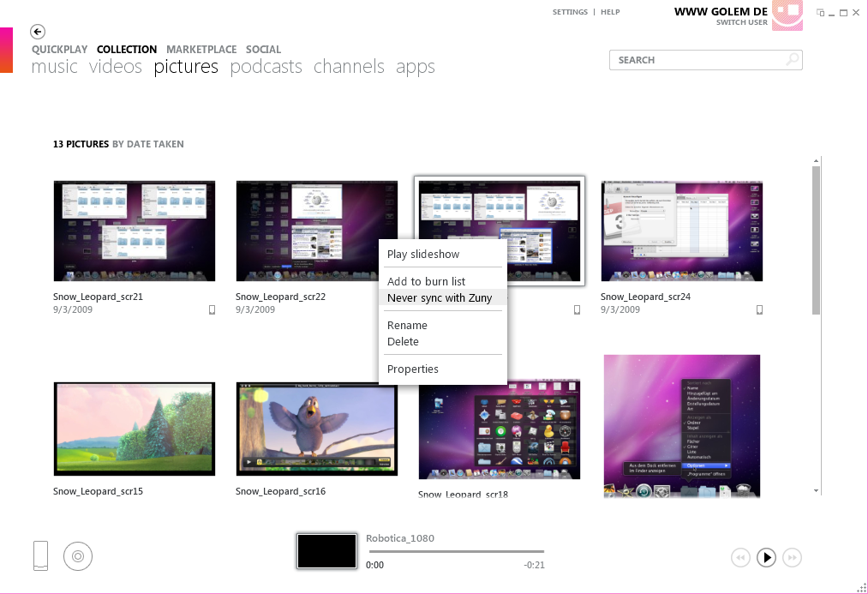The width and height of the screenshot is (868, 594).
Task: Select Play slideshow
Action: click(x=423, y=254)
